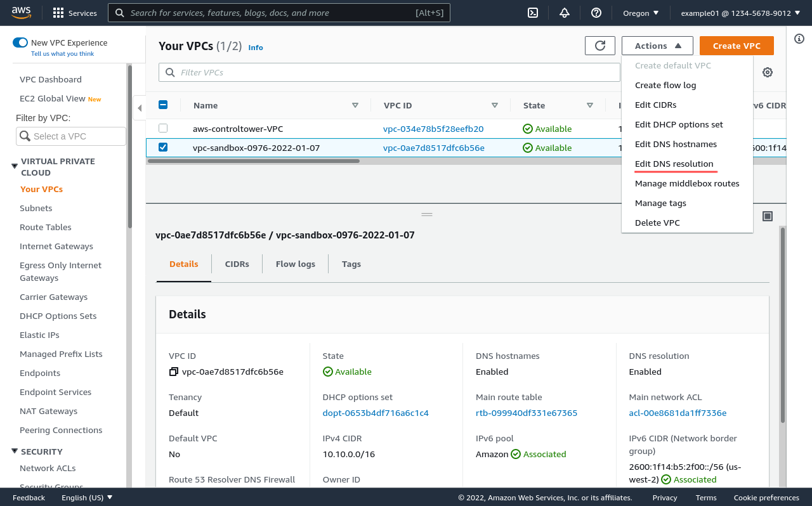Image resolution: width=812 pixels, height=506 pixels.
Task: Go to Route Tables in sidebar
Action: 46,227
